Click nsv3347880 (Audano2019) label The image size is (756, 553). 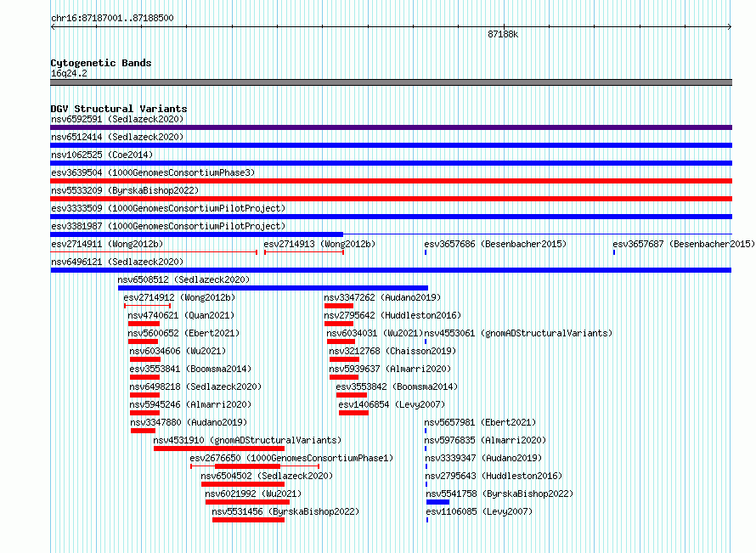coord(189,422)
